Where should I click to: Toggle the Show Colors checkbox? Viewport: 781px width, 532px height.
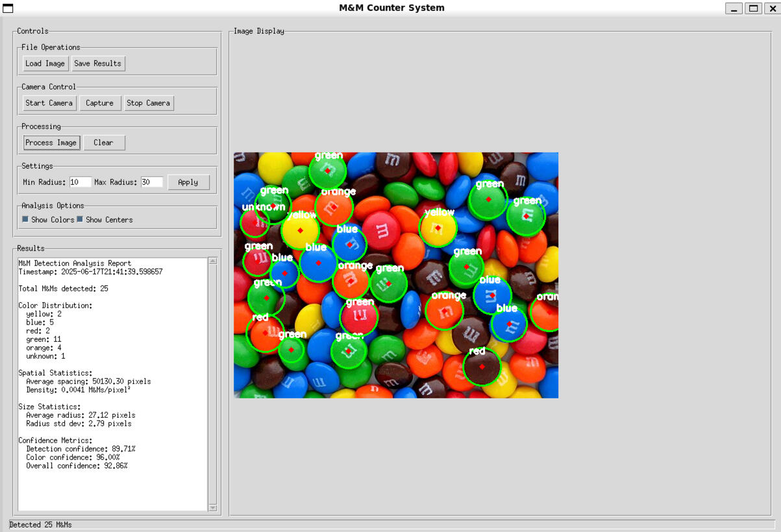(26, 220)
